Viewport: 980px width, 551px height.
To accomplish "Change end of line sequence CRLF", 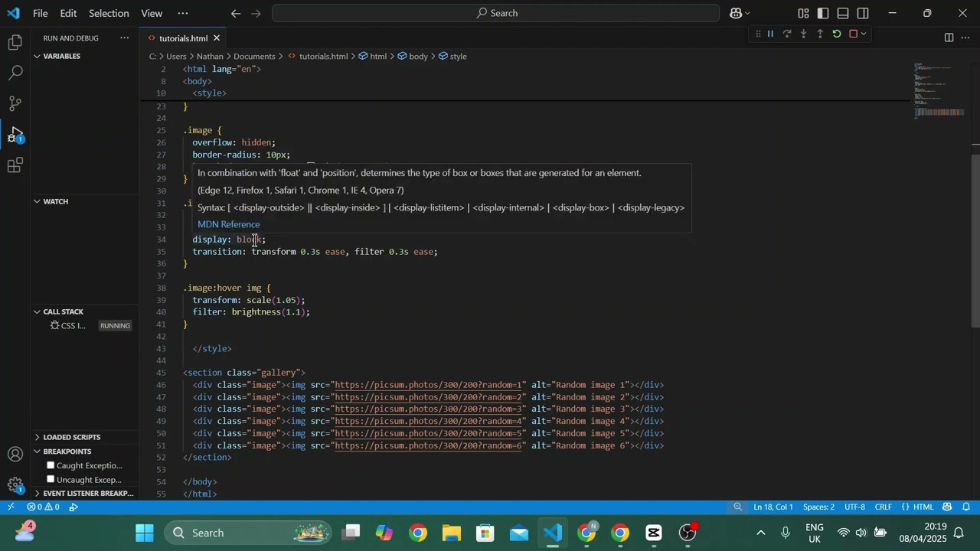I will coord(883,507).
